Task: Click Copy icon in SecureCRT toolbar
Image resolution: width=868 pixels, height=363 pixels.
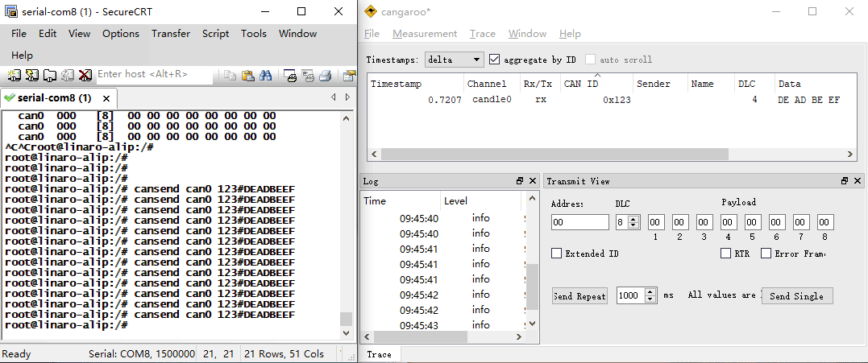Action: (230, 75)
